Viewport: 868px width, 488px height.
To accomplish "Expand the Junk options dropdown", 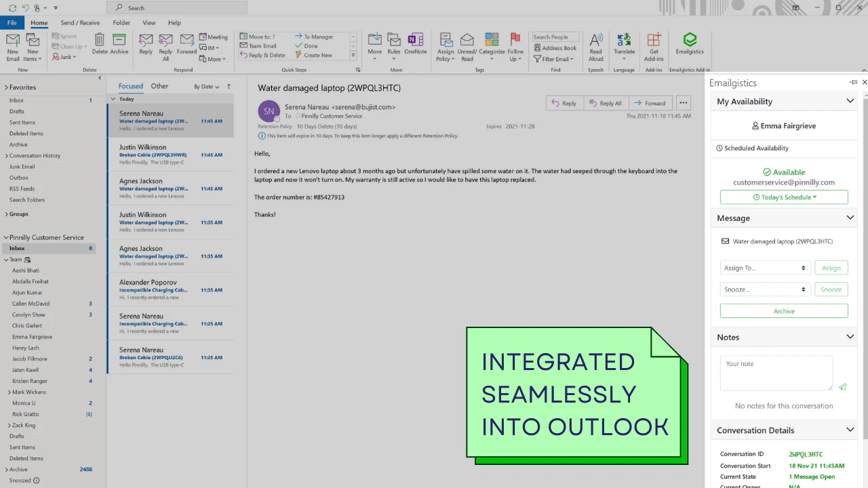I will [x=75, y=57].
